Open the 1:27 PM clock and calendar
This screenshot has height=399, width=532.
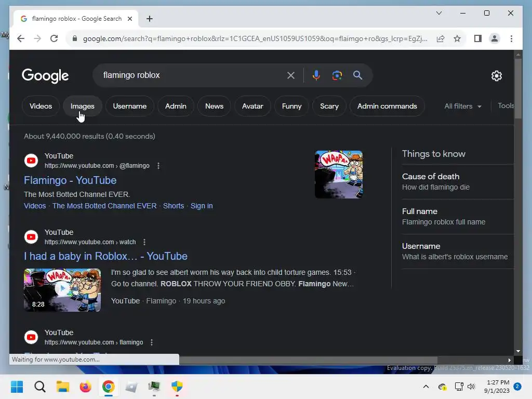(497, 387)
